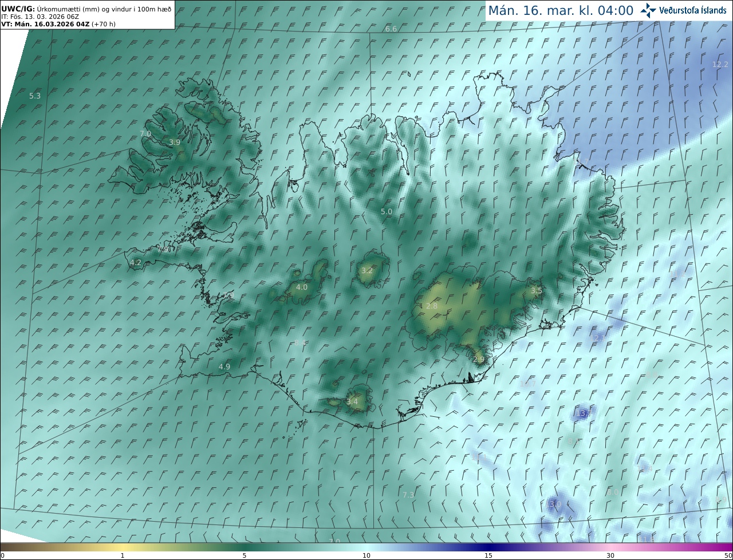Click the 3.5 value in east Iceland
The image size is (733, 560).
pos(536,290)
